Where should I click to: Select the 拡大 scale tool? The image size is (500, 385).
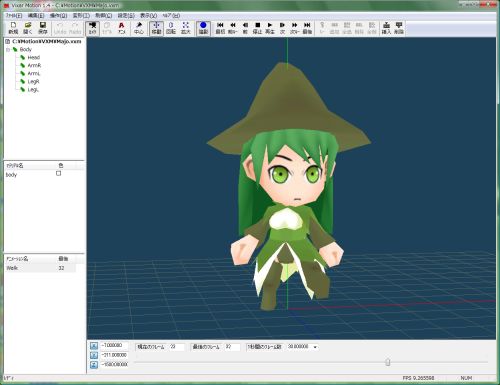point(186,28)
